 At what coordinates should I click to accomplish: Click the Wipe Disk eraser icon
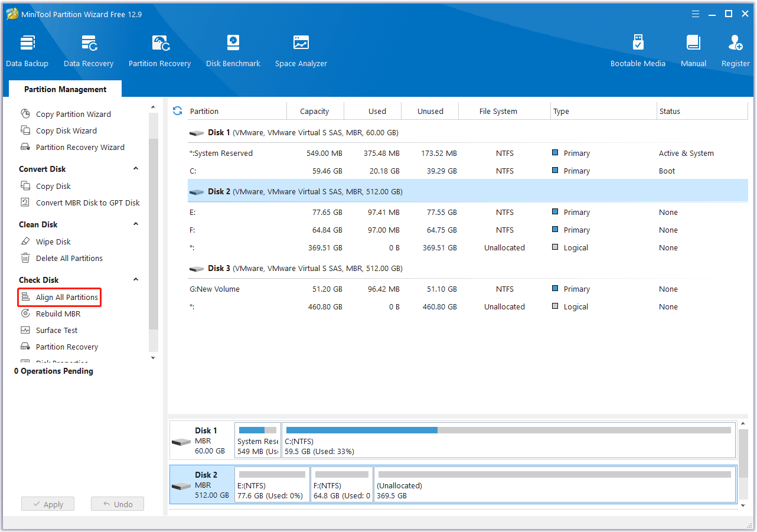coord(25,241)
